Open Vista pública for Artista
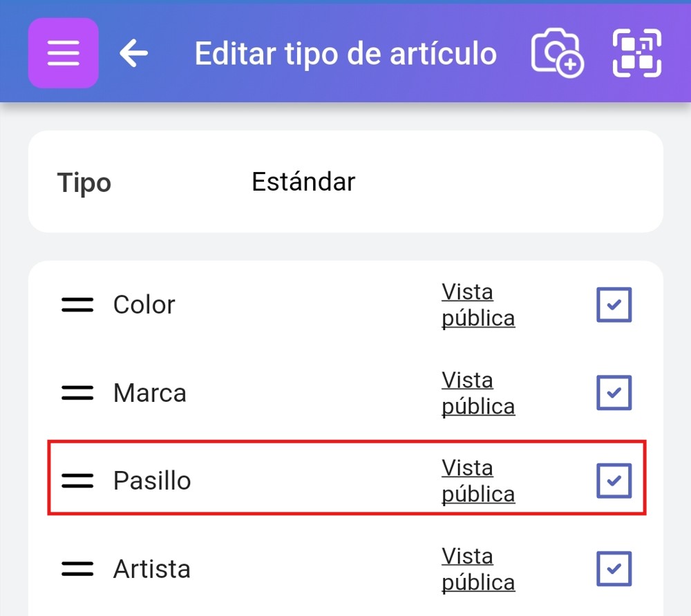Screen dimensions: 691x616 pyautogui.click(x=477, y=569)
